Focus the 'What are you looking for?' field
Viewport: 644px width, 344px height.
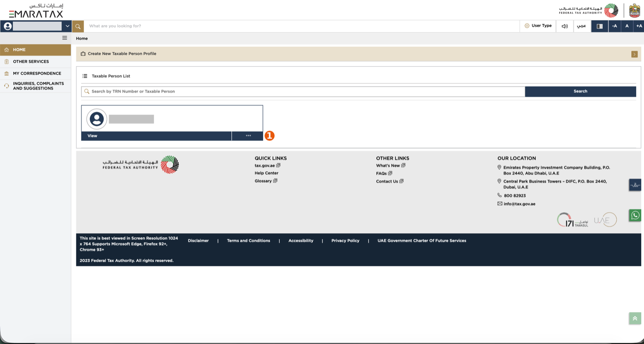(302, 26)
